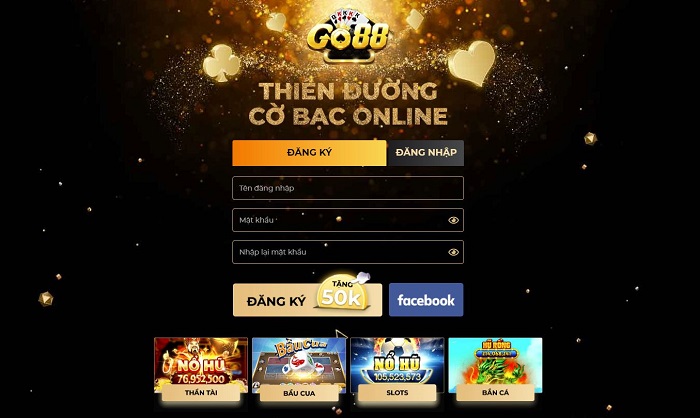Open the Slots Nổ Hũ game thumbnail
Image resolution: width=700 pixels, height=418 pixels.
pyautogui.click(x=397, y=365)
